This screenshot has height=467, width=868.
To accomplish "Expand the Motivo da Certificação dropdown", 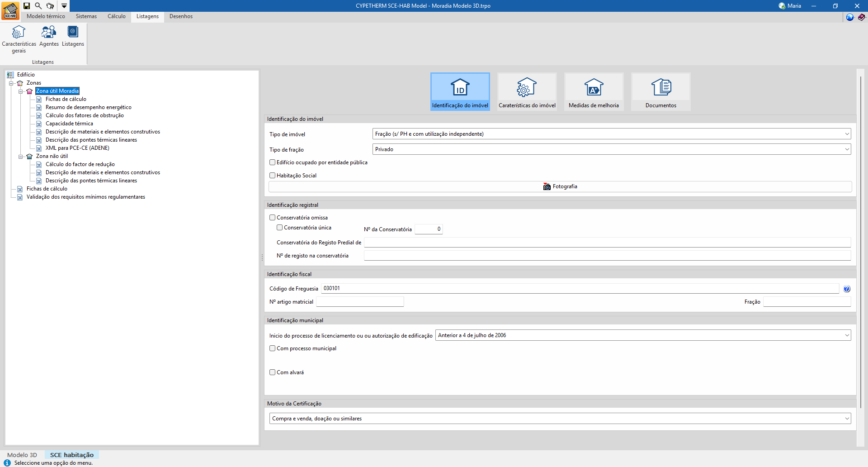I will click(560, 419).
